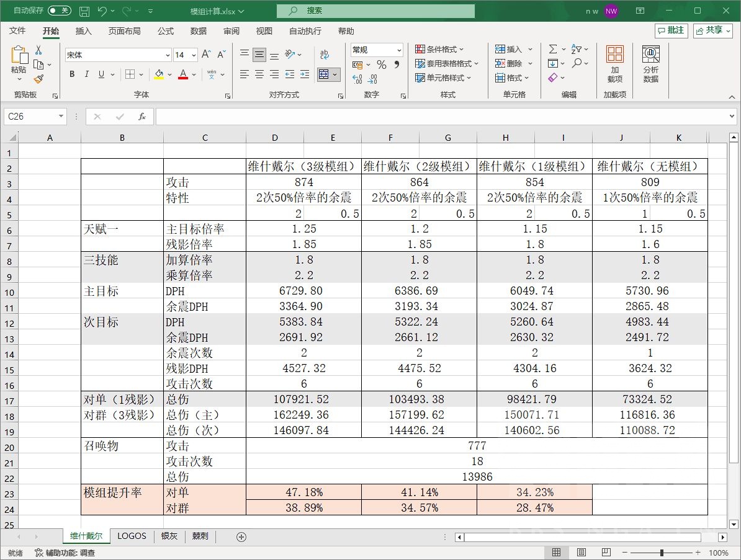
Task: Expand the font size dropdown
Action: tap(192, 55)
